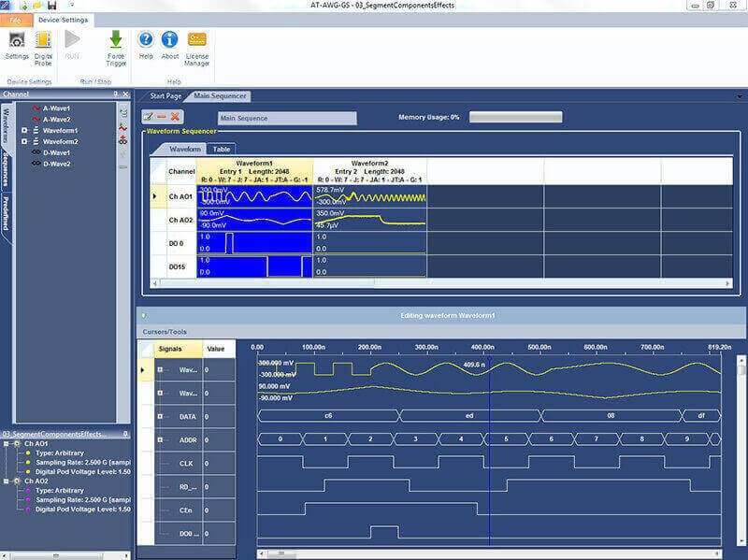The image size is (748, 560).
Task: Click the edit sequence pencil icon
Action: (148, 117)
